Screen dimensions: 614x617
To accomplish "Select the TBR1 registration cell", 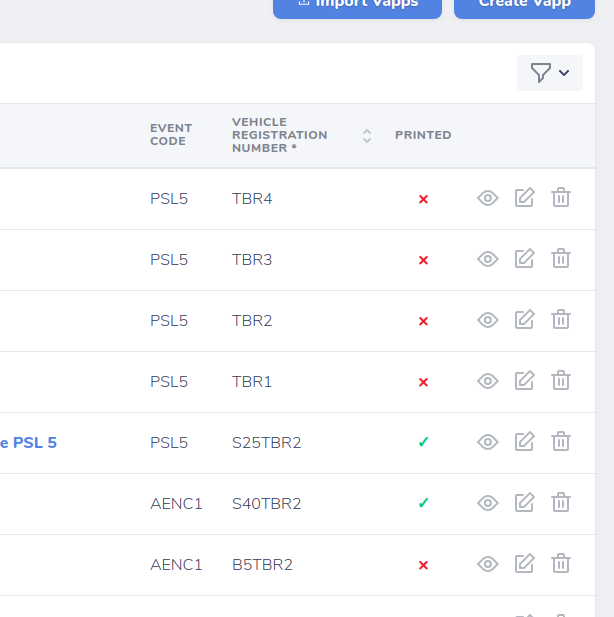I will pos(252,382).
